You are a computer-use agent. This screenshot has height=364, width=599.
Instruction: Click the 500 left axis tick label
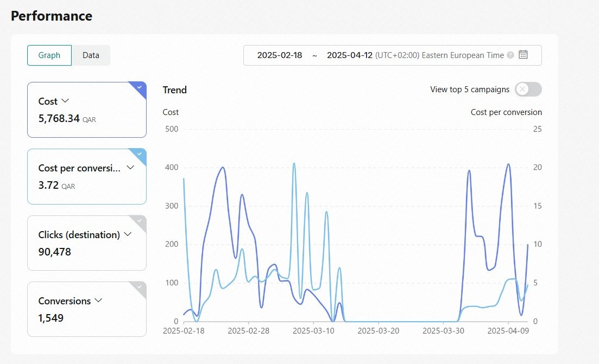click(172, 129)
